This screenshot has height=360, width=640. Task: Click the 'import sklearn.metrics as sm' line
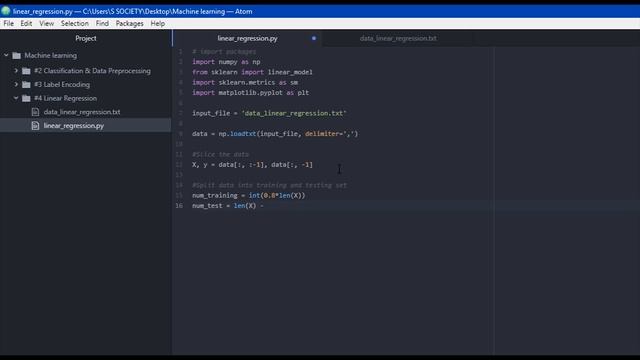pos(245,82)
